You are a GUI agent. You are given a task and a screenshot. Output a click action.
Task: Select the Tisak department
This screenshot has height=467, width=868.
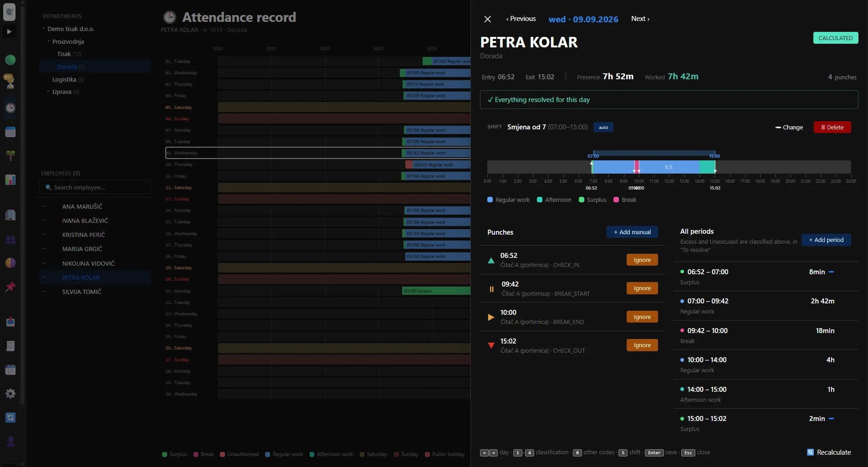69,54
